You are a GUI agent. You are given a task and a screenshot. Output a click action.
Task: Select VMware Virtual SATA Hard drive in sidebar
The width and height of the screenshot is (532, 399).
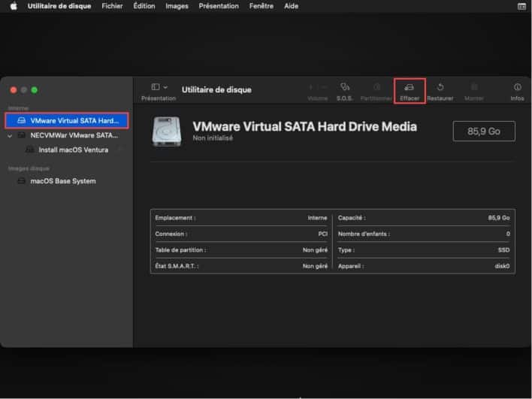[x=68, y=120]
